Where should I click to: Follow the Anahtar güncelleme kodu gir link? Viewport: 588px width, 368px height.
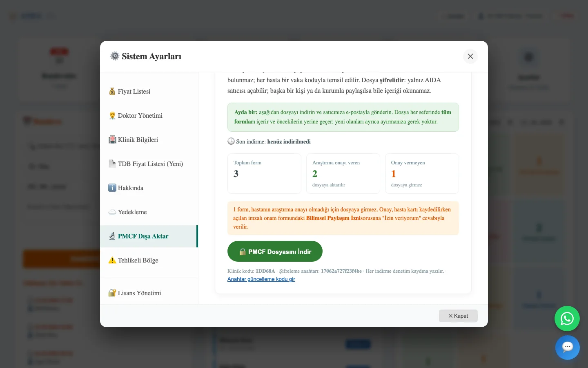click(x=261, y=279)
